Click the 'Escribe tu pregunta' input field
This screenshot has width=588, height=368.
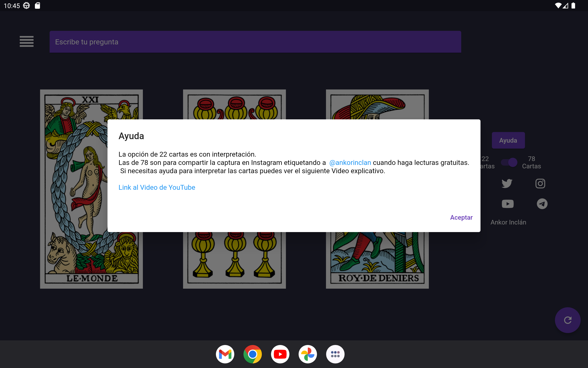coord(255,42)
